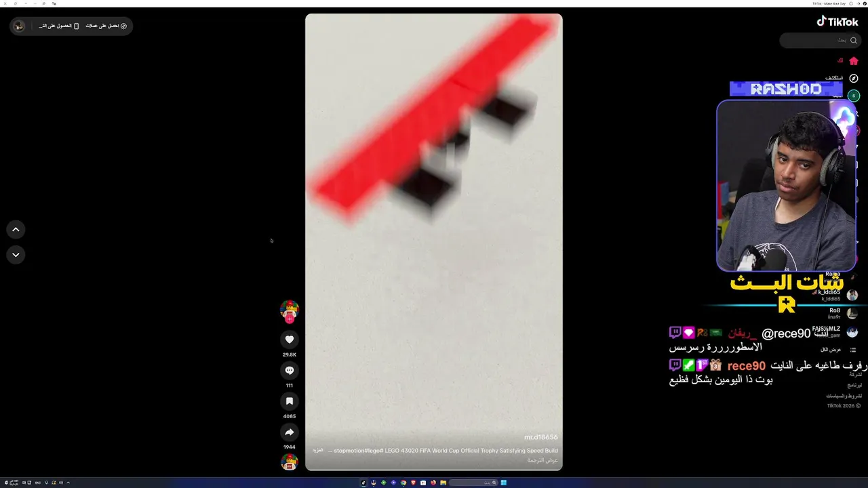Click the LEGO video to pause it
This screenshot has width=868, height=488.
(x=434, y=242)
